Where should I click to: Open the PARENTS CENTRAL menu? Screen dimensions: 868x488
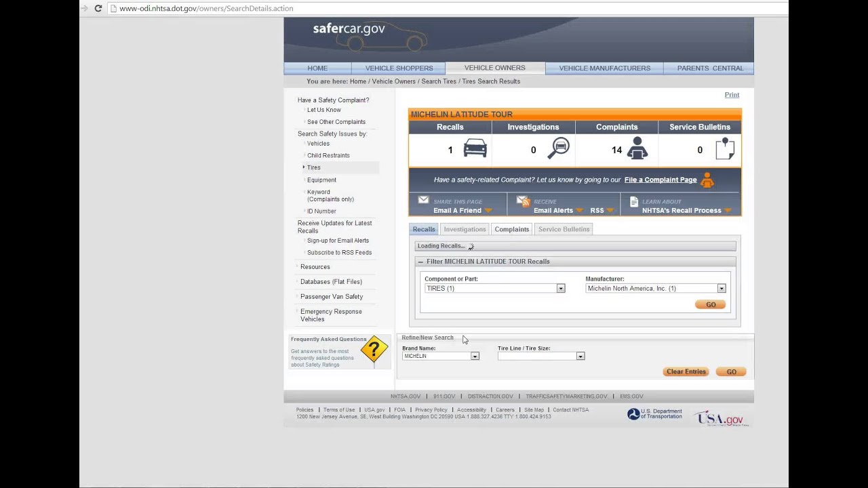point(710,68)
